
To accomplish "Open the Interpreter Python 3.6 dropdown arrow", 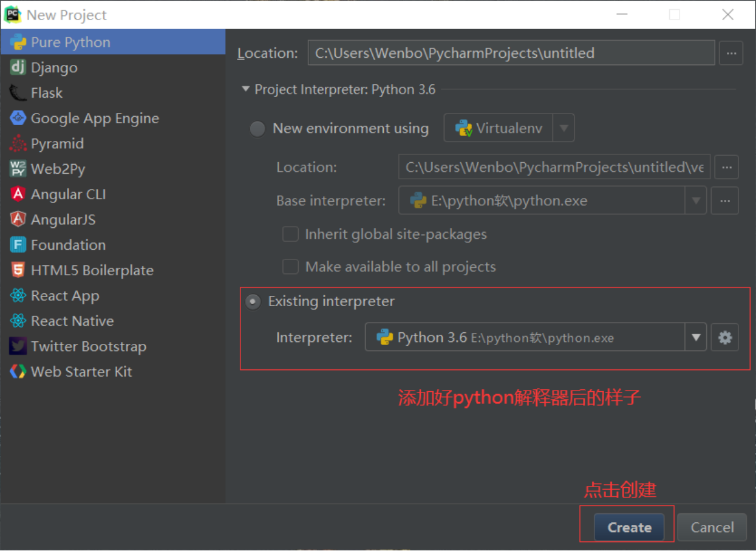I will click(x=696, y=337).
